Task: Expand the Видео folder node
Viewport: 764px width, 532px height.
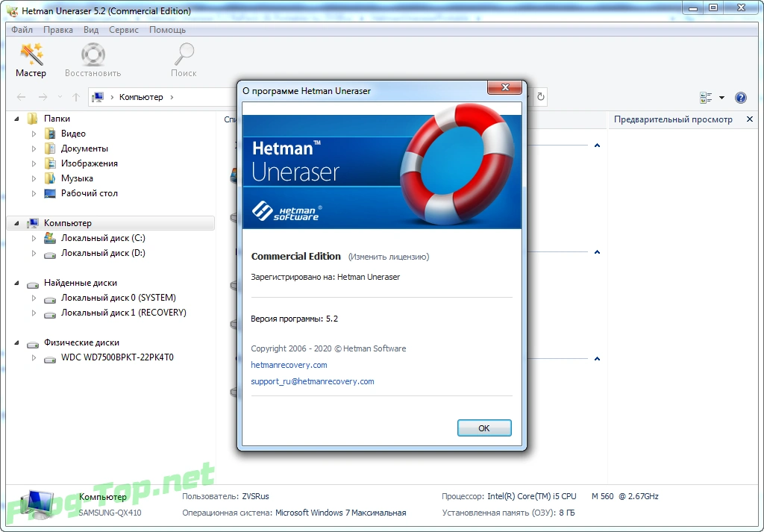Action: pos(34,134)
